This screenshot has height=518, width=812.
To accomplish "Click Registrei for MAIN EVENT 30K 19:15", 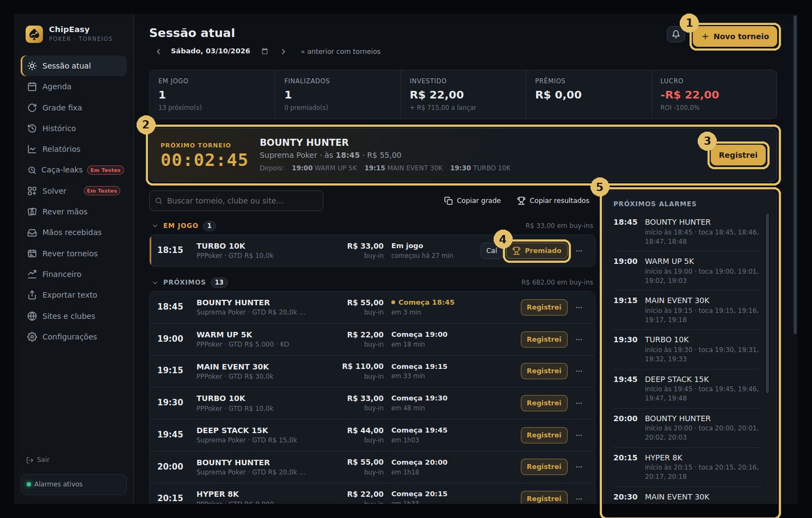I will 544,371.
